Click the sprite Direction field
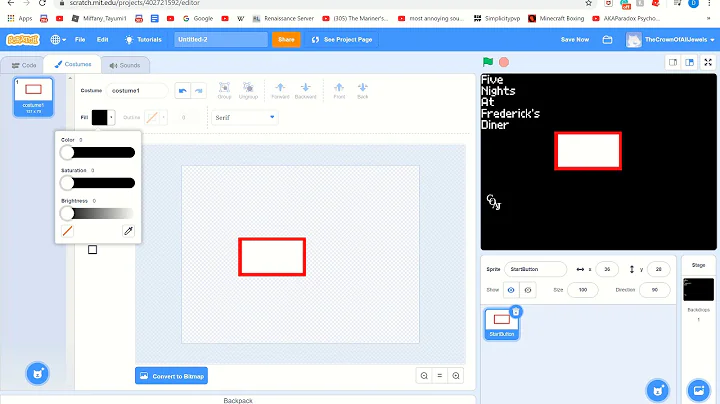The height and width of the screenshot is (404, 720). (x=654, y=290)
